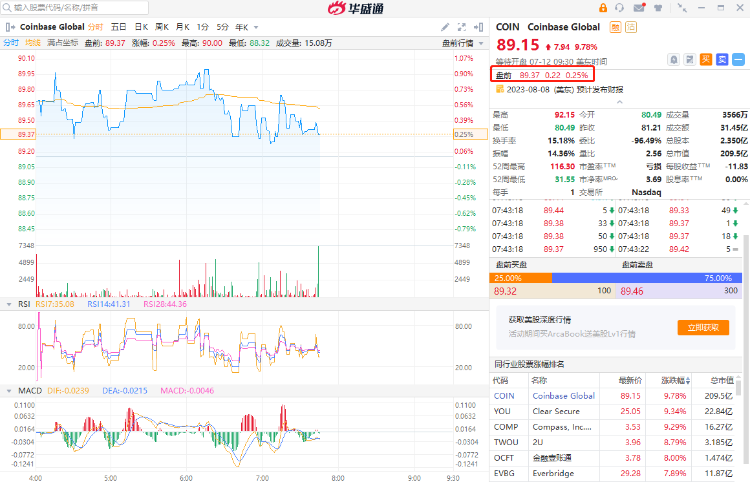
Task: Expand chart to fullscreen view
Action: (x=462, y=27)
